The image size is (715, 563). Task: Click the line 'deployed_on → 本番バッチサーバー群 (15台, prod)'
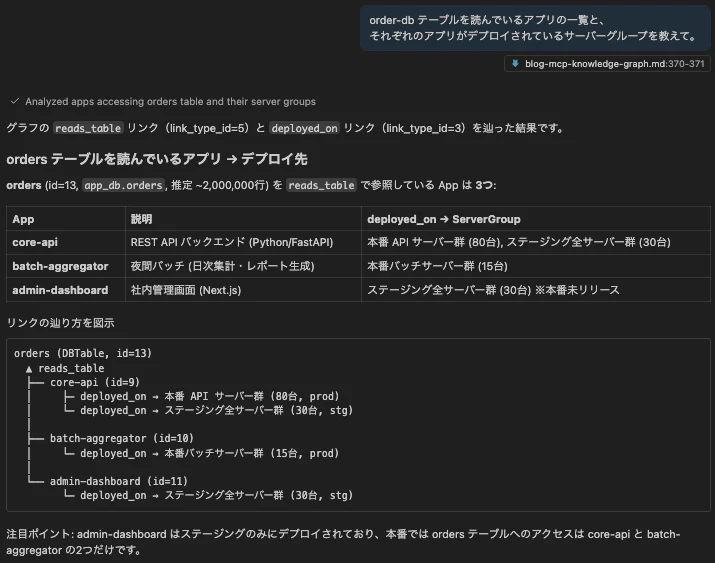point(210,453)
